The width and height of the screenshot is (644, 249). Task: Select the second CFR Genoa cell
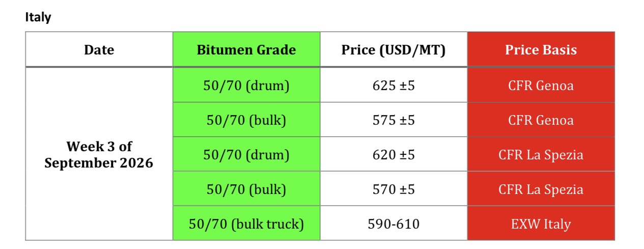pyautogui.click(x=541, y=120)
